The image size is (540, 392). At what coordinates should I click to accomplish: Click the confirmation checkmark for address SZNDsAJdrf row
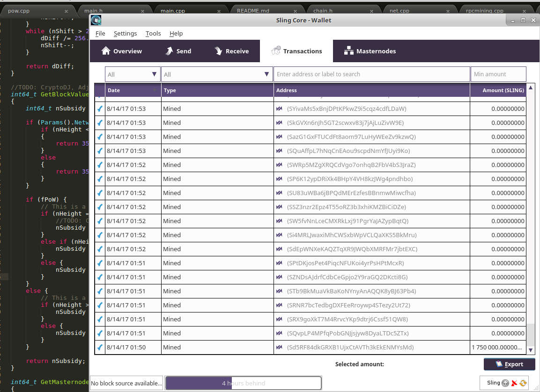[100, 277]
